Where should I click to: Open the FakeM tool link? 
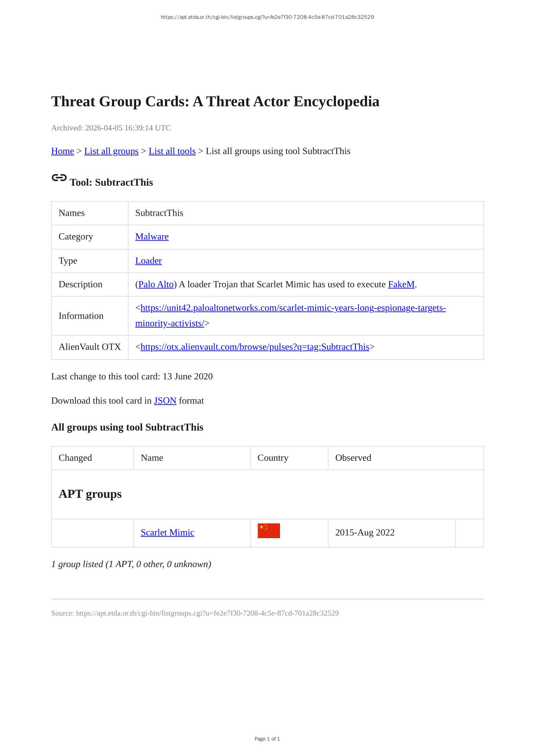(401, 285)
